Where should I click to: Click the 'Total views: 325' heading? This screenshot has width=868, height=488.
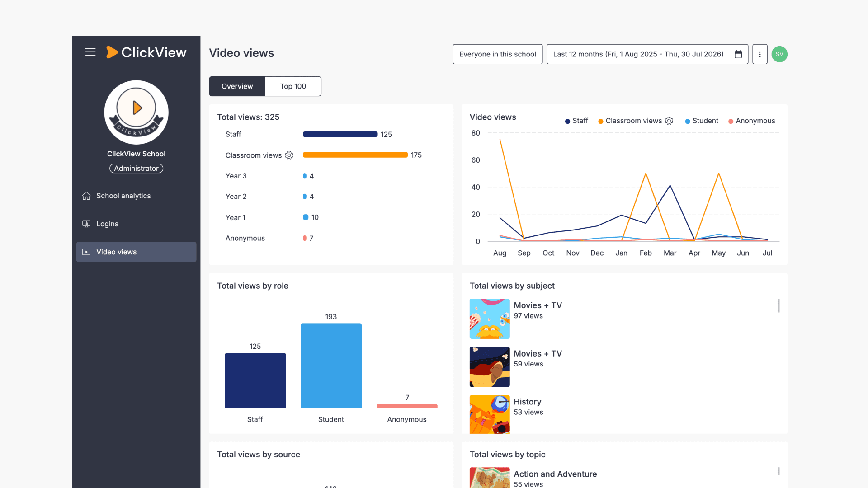[x=248, y=117]
